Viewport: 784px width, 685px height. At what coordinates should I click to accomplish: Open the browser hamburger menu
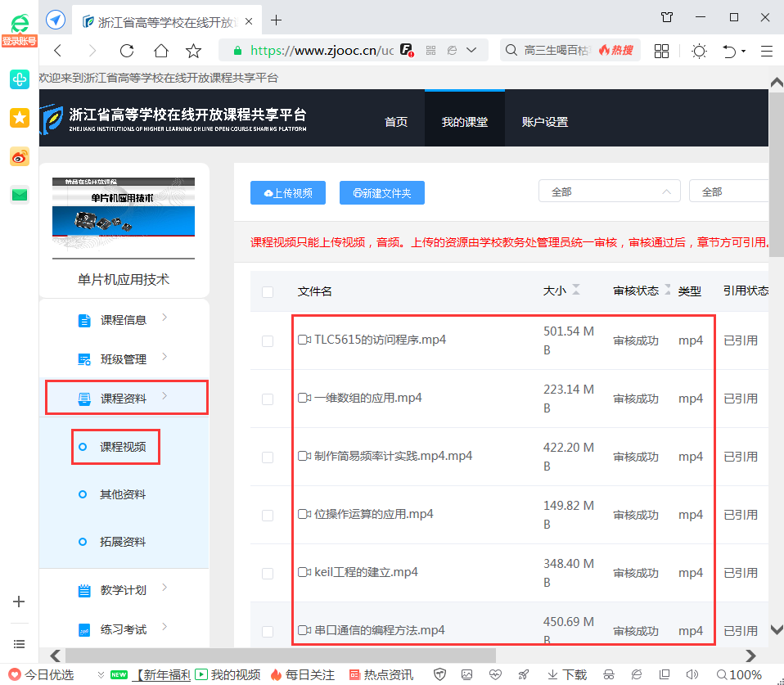[767, 51]
